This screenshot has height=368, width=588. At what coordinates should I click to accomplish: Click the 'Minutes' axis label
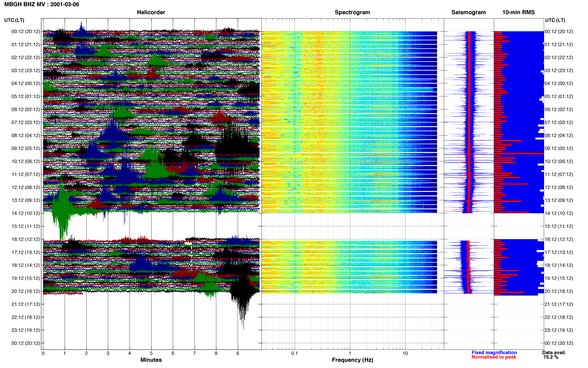[151, 360]
